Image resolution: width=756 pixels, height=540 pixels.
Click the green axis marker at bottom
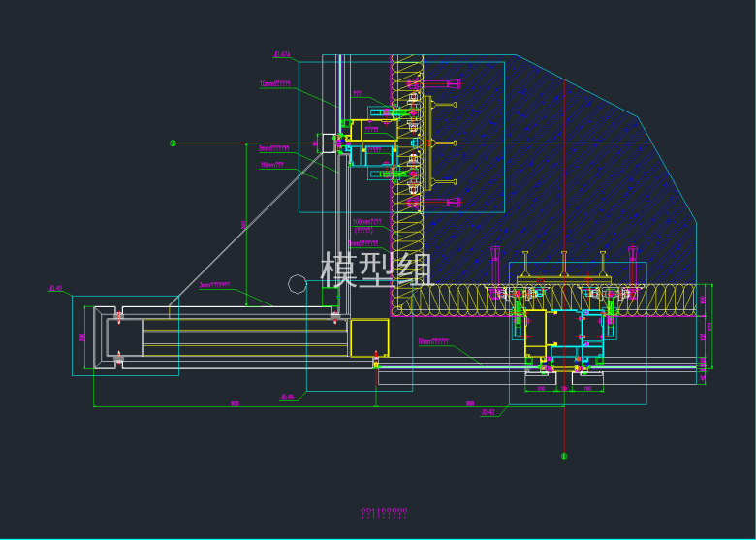[x=565, y=454]
